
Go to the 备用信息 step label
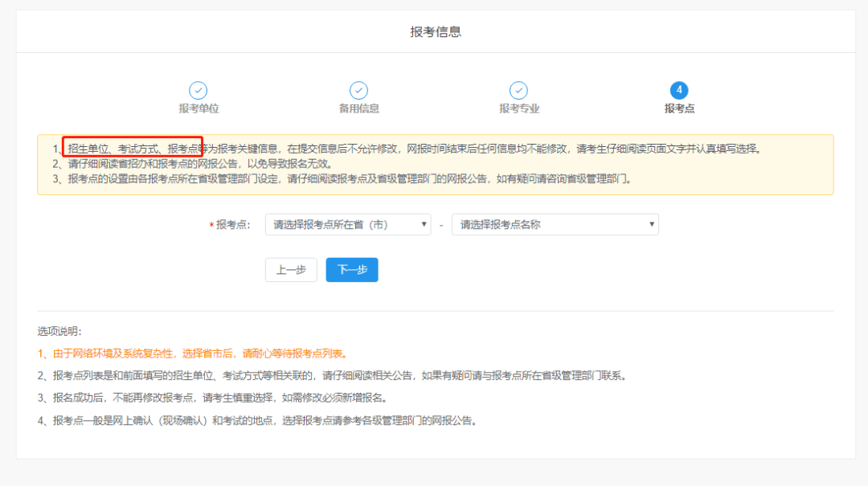pyautogui.click(x=358, y=108)
